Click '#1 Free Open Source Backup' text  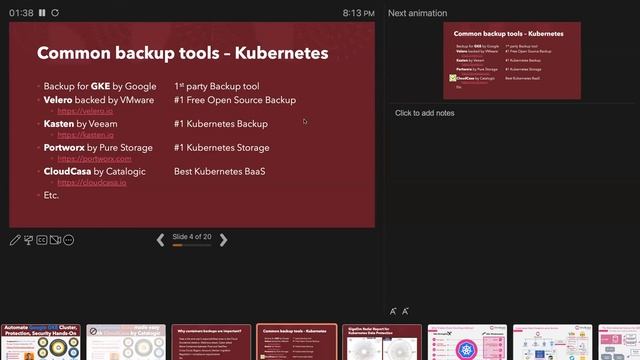pyautogui.click(x=235, y=100)
